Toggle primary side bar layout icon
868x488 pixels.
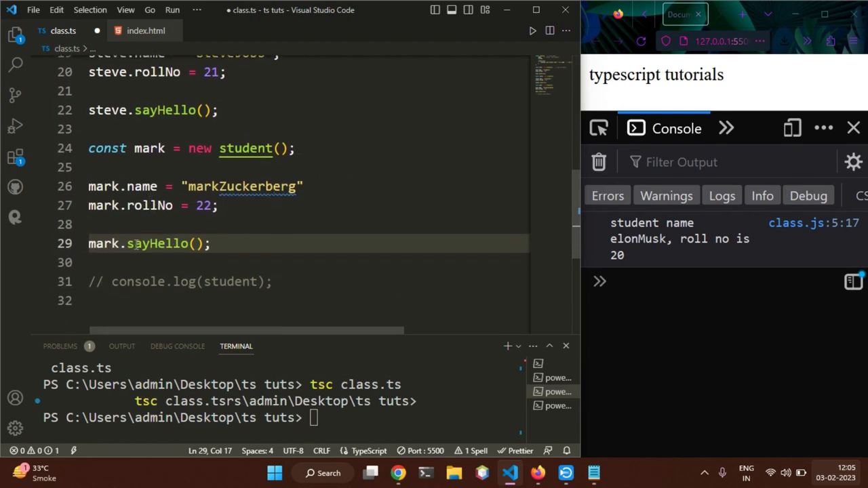[435, 10]
